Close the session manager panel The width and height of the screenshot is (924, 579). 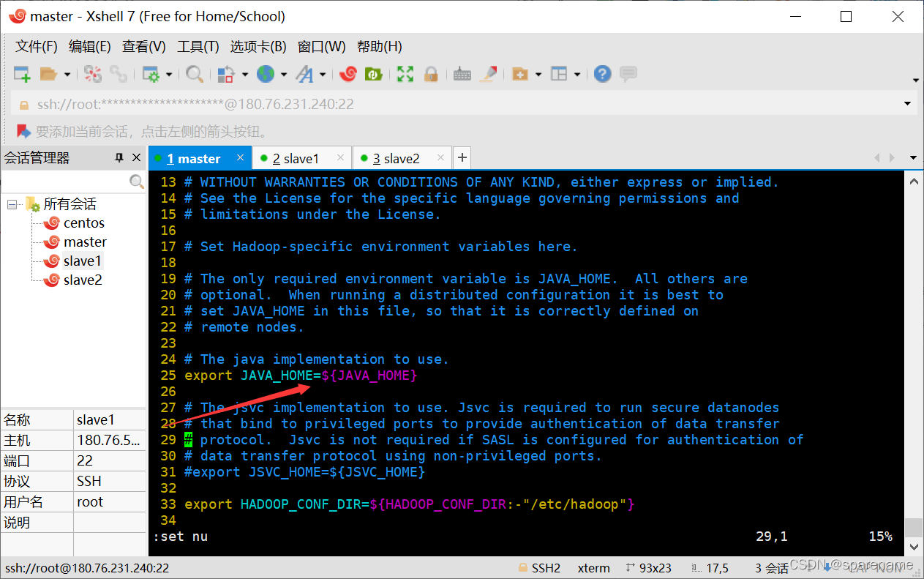[x=136, y=158]
